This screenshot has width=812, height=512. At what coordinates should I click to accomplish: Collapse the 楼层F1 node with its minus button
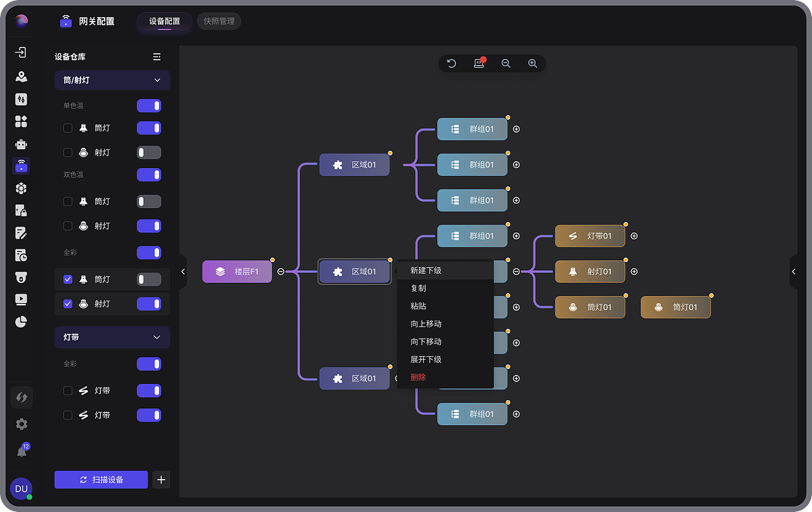coord(280,272)
